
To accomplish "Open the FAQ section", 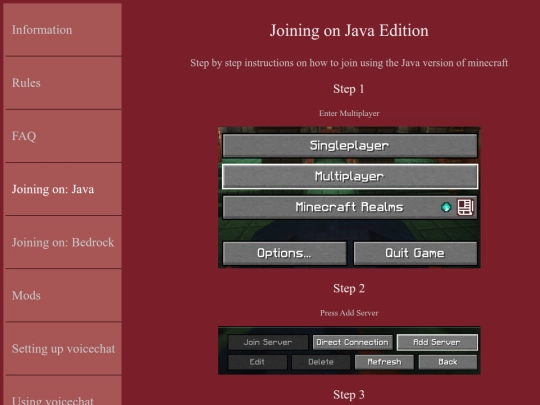I will click(62, 136).
